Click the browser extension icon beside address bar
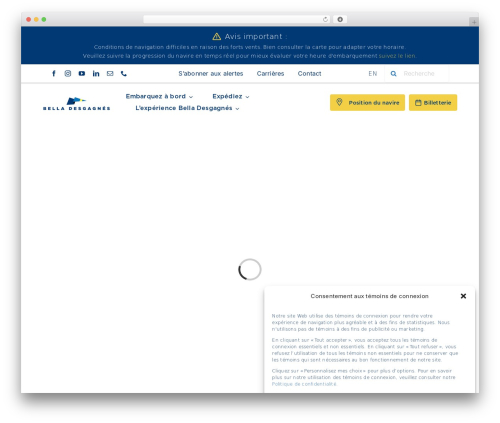Viewport: 500px width, 423px height. [340, 20]
